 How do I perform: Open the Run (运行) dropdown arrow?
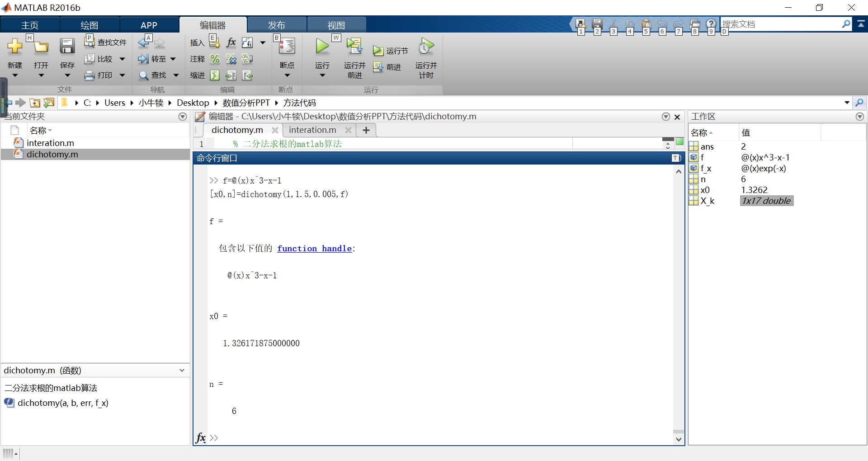tap(322, 75)
